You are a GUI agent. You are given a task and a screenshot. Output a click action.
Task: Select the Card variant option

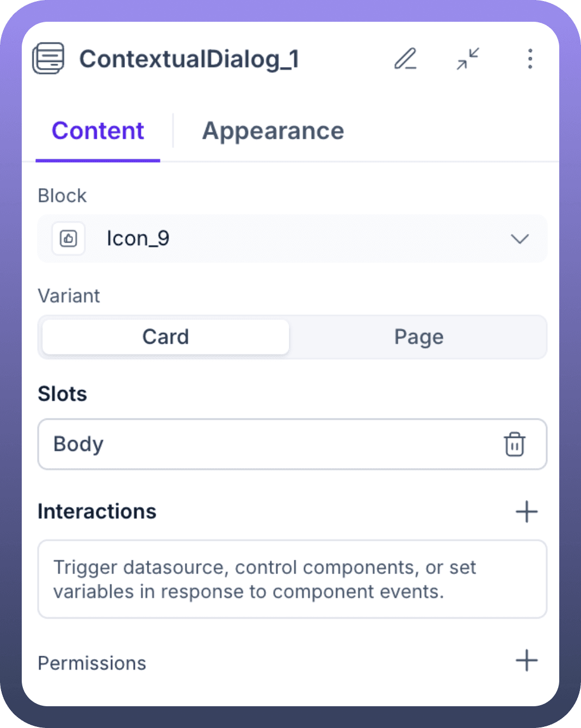click(165, 337)
